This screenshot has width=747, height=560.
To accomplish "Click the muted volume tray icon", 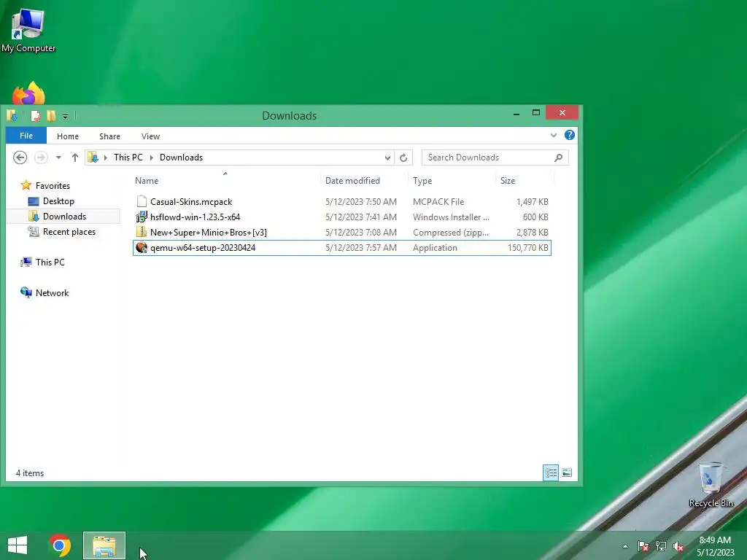I will 678,546.
